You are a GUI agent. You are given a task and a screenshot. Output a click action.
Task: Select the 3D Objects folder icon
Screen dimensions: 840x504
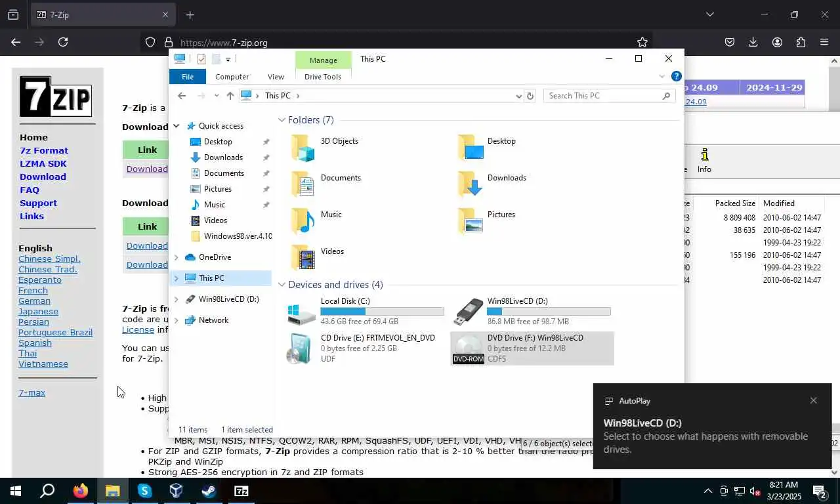[303, 148]
